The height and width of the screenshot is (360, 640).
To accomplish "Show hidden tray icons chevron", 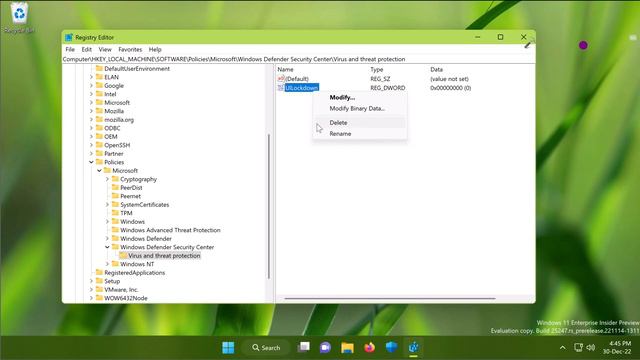I will click(562, 347).
